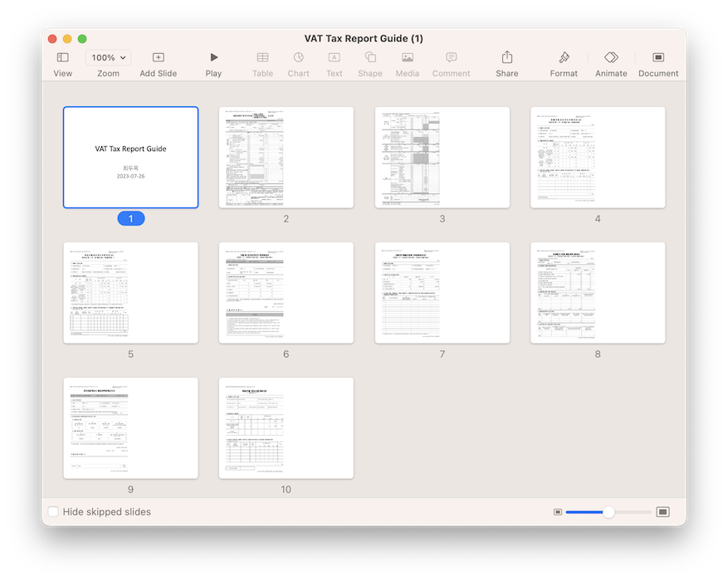Close the Keynote window with red button

coord(52,39)
